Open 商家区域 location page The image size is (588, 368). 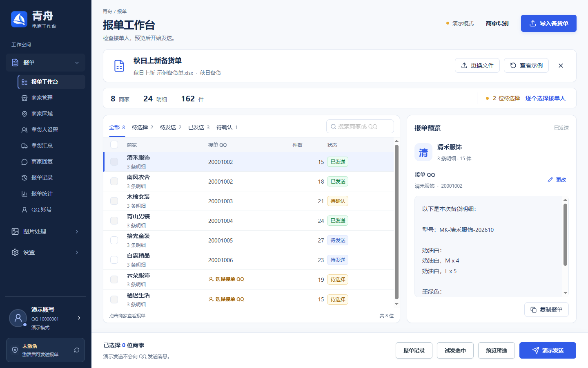[51, 114]
